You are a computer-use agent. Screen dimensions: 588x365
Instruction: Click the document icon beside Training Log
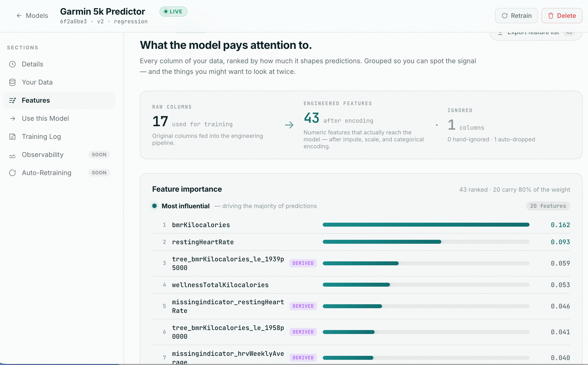pyautogui.click(x=12, y=137)
